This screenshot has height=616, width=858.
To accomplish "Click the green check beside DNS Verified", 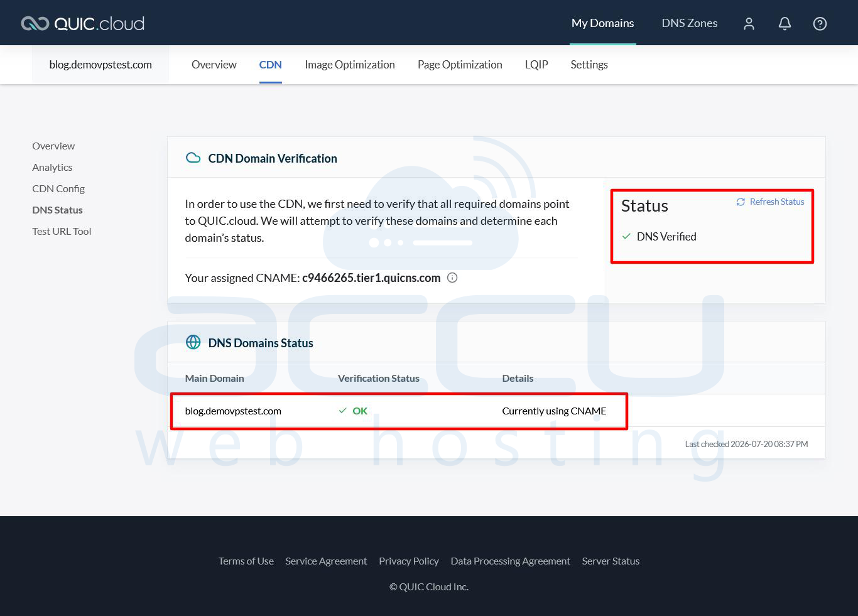I will tap(626, 236).
